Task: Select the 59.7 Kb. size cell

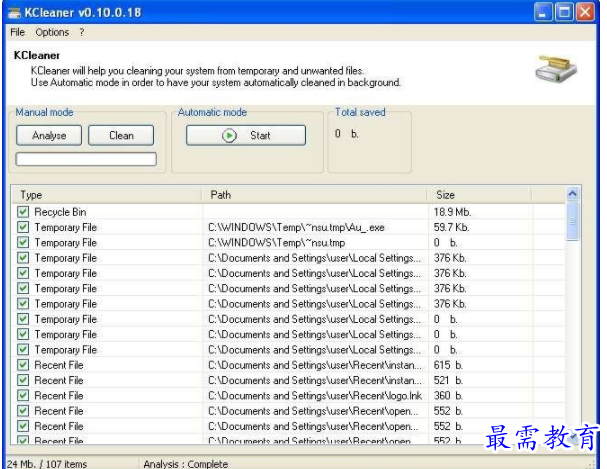Action: coord(451,227)
